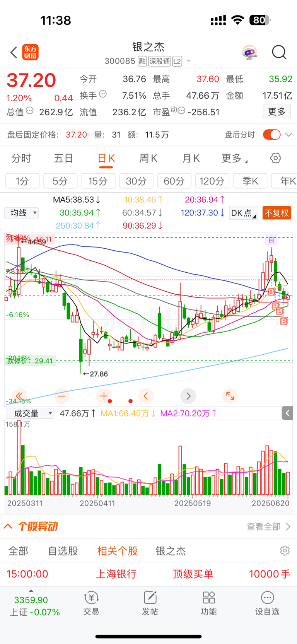Zoom in chart with plus icon

pos(104,396)
